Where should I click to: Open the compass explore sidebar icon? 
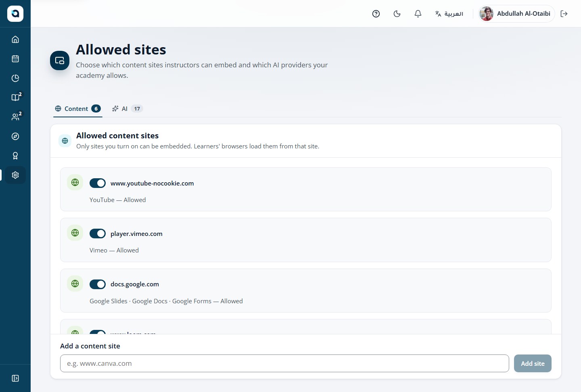click(x=15, y=136)
